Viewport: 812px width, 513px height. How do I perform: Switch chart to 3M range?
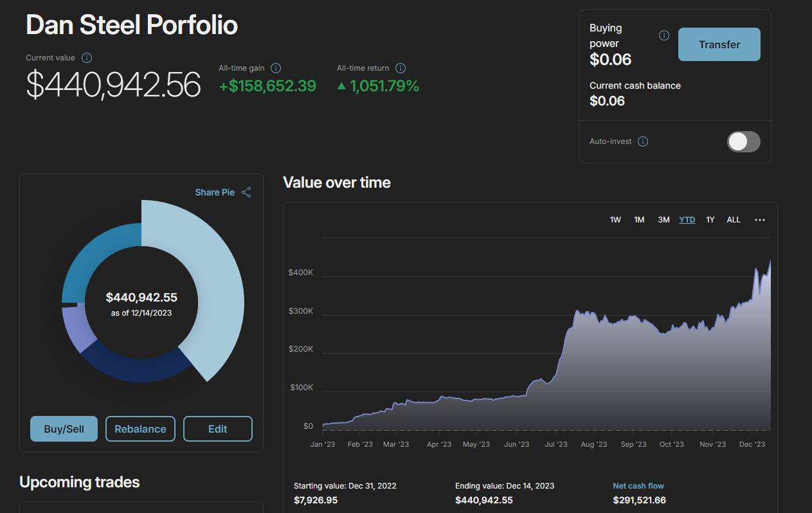[x=663, y=220]
